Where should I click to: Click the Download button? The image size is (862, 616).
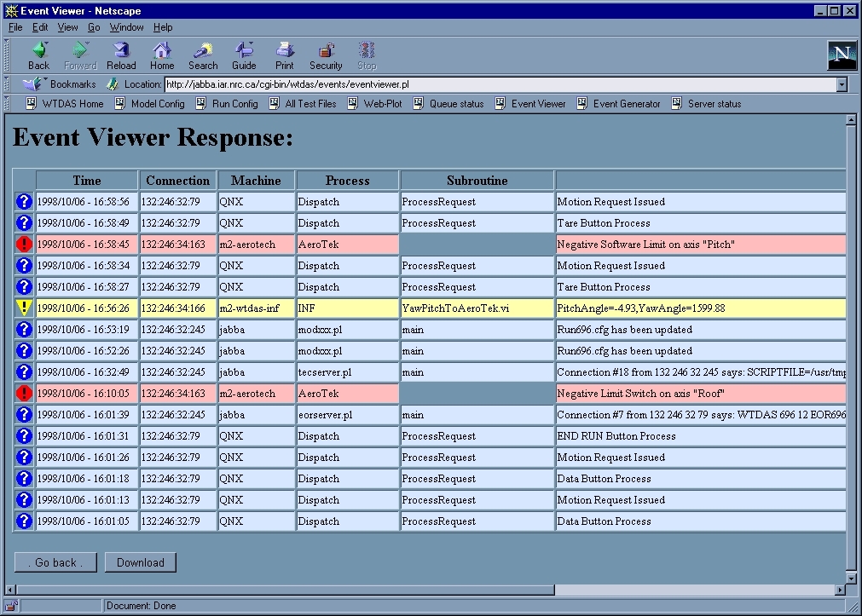point(140,562)
